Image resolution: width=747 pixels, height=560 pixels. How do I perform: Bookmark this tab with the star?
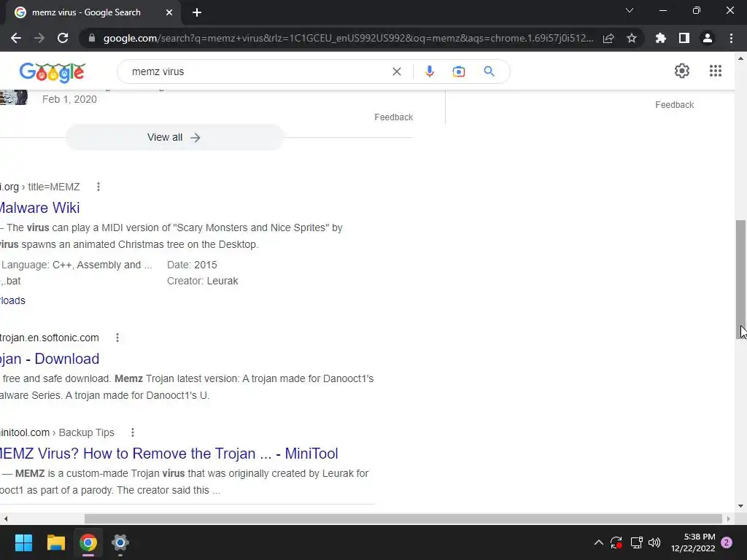tap(632, 38)
